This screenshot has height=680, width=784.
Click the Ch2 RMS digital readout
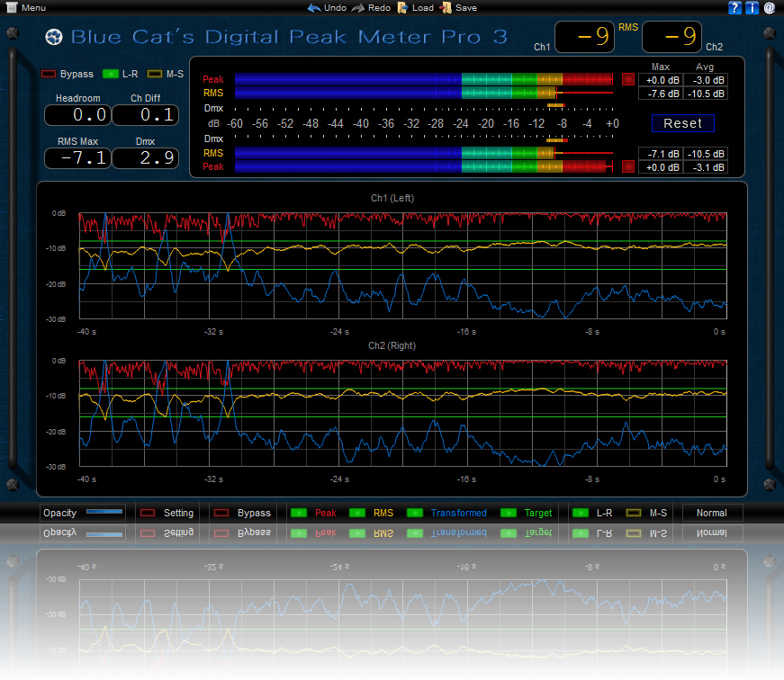(671, 37)
